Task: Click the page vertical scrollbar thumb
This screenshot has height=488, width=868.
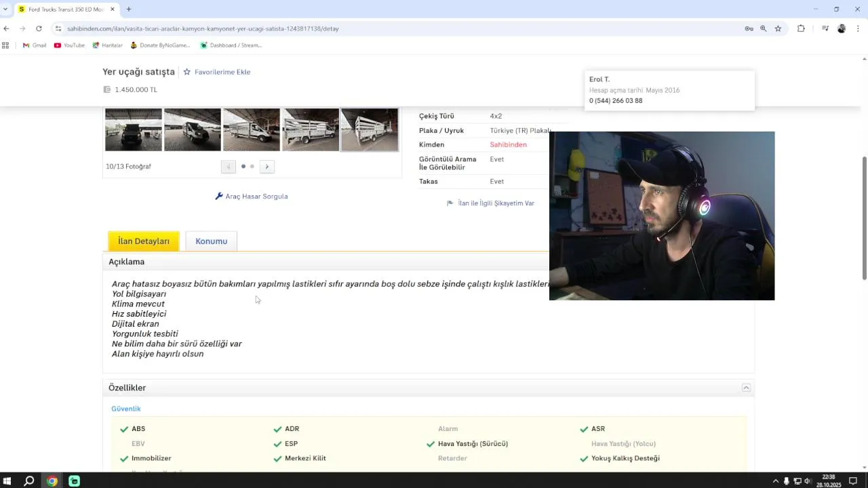Action: tap(864, 217)
